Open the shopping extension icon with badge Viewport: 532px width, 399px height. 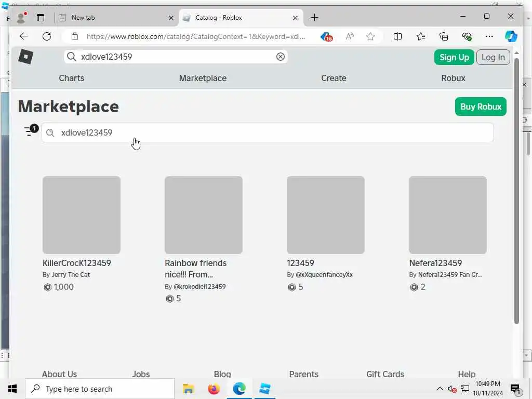tap(326, 37)
